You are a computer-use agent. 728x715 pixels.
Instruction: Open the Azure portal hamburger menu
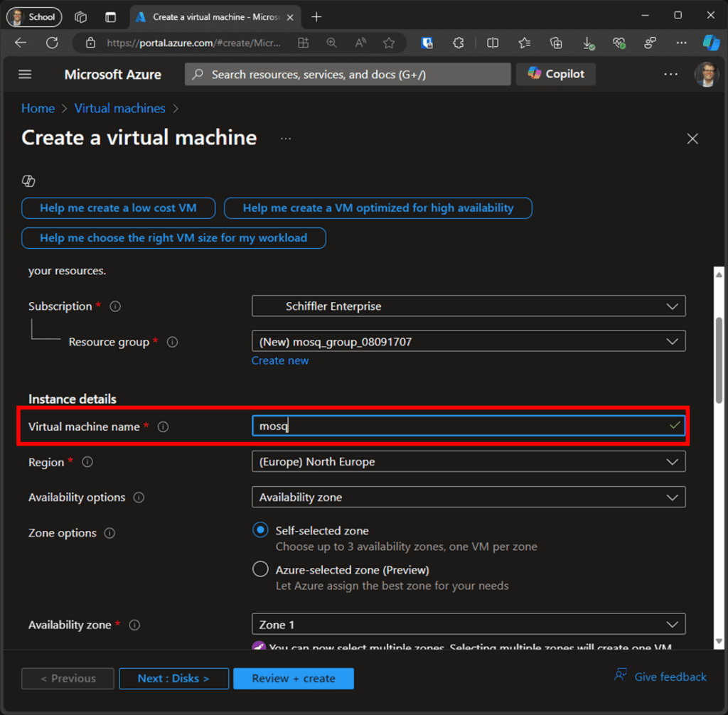[24, 74]
